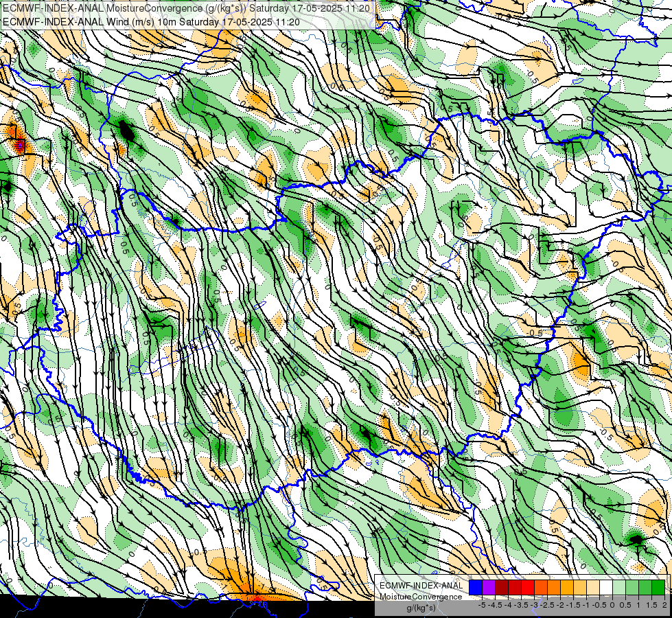Select the orange swatch between -2.5 and -2
The width and height of the screenshot is (672, 618).
[x=554, y=587]
